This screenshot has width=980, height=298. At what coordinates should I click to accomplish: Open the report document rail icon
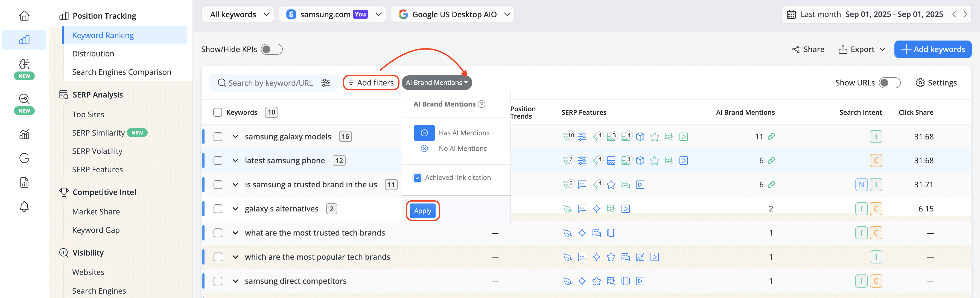click(24, 182)
